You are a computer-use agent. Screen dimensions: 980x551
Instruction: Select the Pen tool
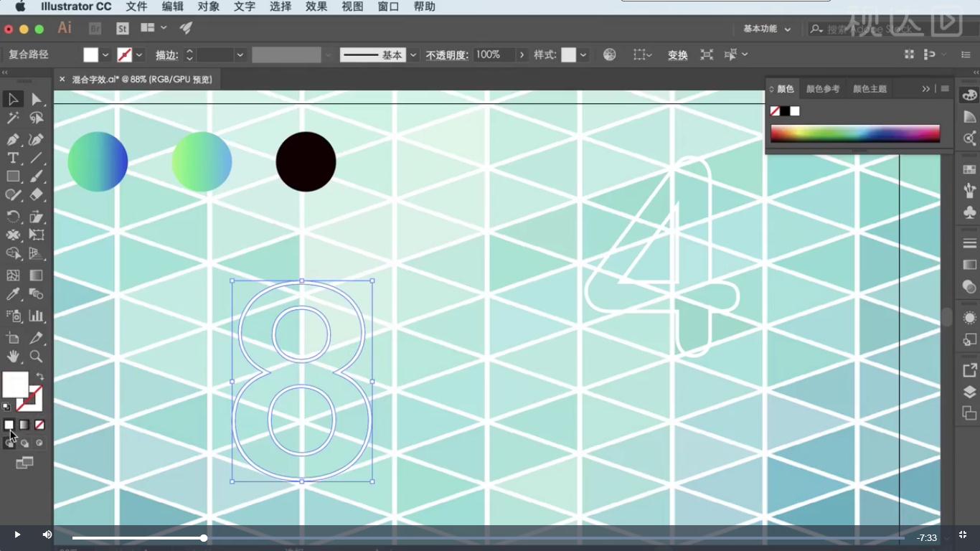pyautogui.click(x=13, y=139)
